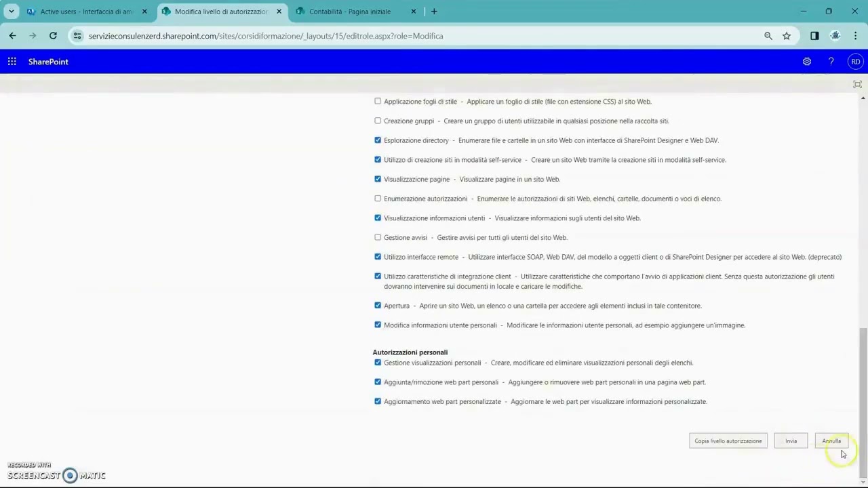
Task: Uncheck Modifica informazioni utente personali
Action: point(378,325)
